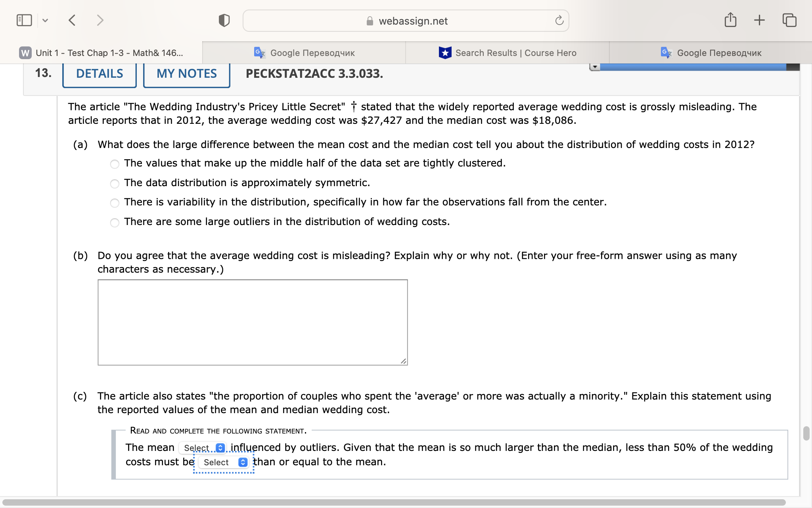Click the forward navigation arrow

100,20
